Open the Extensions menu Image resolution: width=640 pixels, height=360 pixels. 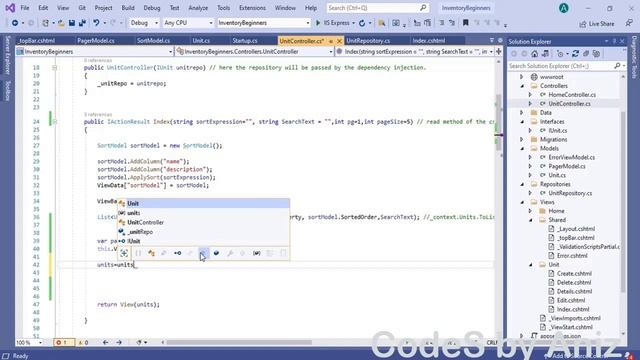coord(252,8)
